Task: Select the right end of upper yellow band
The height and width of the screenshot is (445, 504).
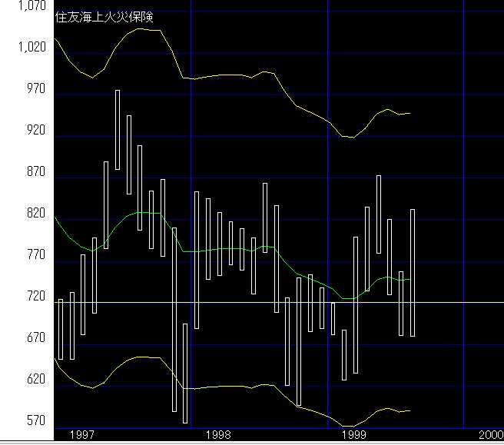Action: (409, 113)
